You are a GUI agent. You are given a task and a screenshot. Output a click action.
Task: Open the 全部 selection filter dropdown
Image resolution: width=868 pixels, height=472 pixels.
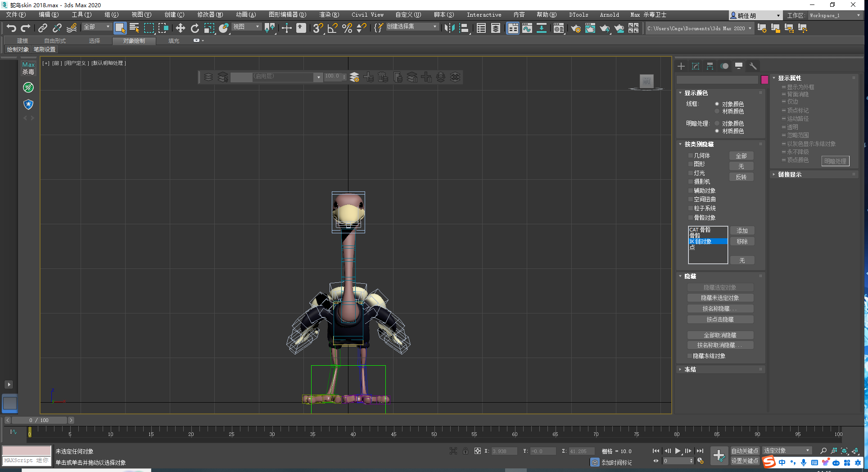tap(97, 27)
